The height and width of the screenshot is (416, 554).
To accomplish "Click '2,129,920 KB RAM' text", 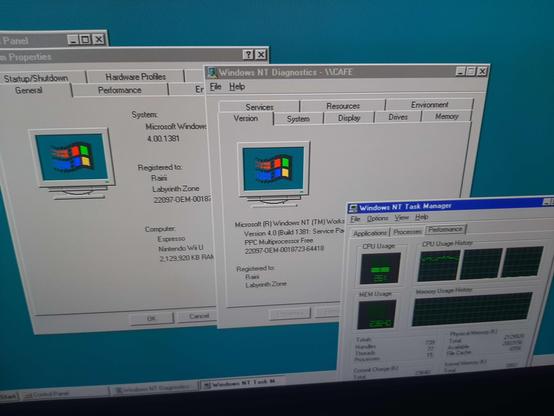I will [187, 258].
